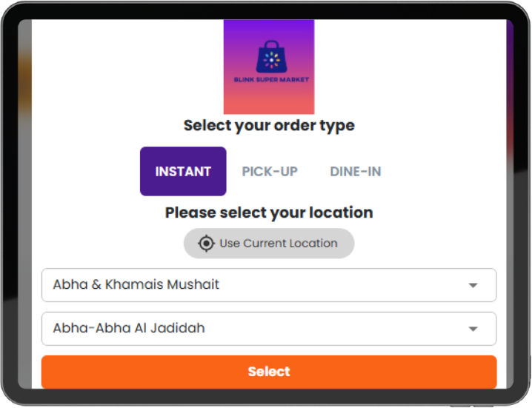Viewport: 532px width, 408px height.
Task: Choose the DINE-IN order type
Action: click(x=356, y=171)
